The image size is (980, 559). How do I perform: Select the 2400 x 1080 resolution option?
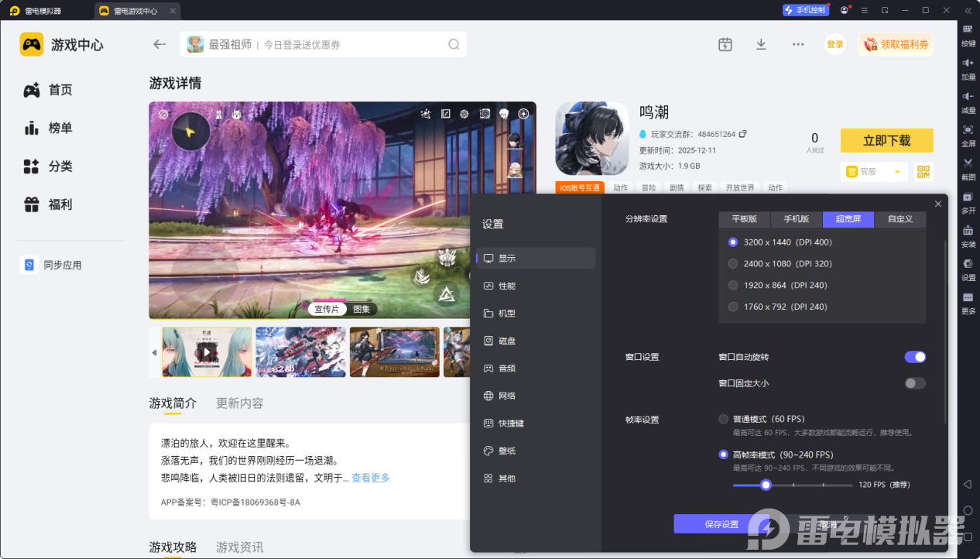pos(733,264)
